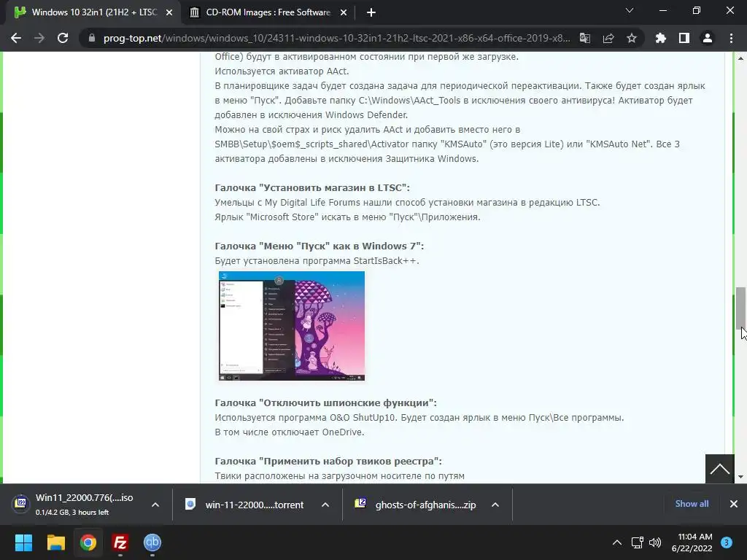Open Chrome's three-dot menu

731,38
